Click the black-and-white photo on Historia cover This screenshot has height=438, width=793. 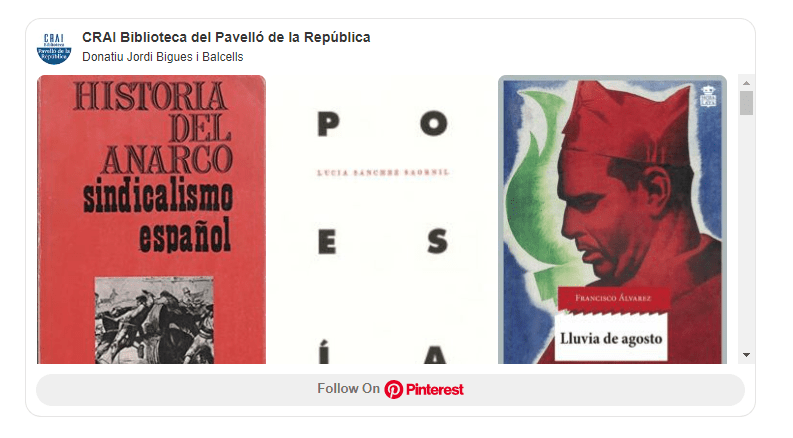[154, 320]
